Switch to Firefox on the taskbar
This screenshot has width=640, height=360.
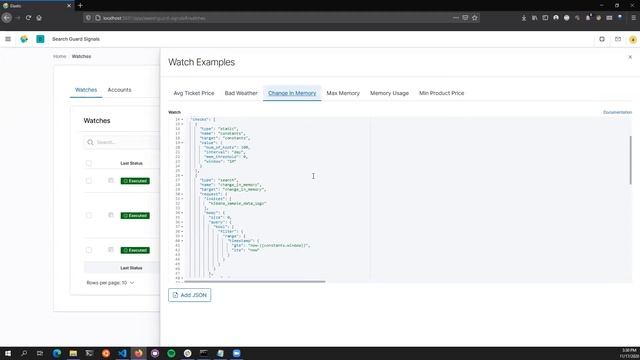(138, 353)
